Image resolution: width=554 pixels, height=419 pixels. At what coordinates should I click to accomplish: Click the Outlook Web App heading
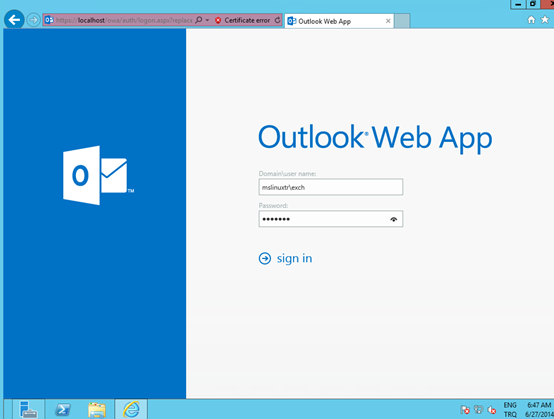(x=375, y=138)
